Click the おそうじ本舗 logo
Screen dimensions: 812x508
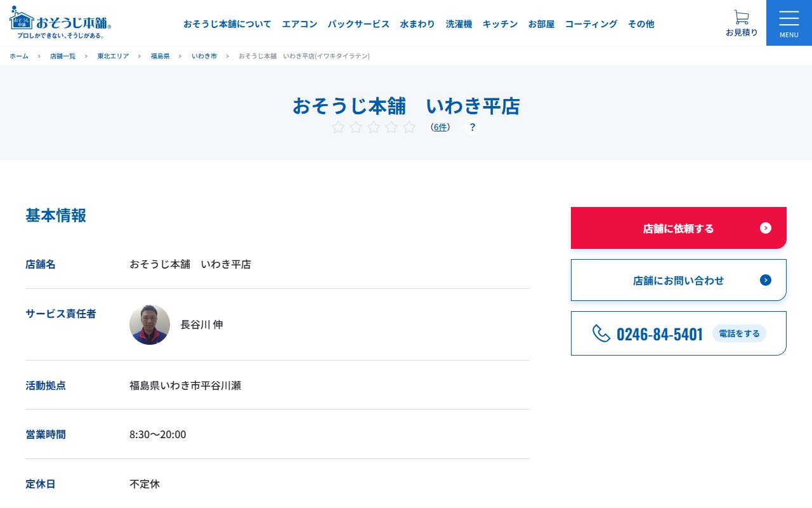pyautogui.click(x=61, y=23)
